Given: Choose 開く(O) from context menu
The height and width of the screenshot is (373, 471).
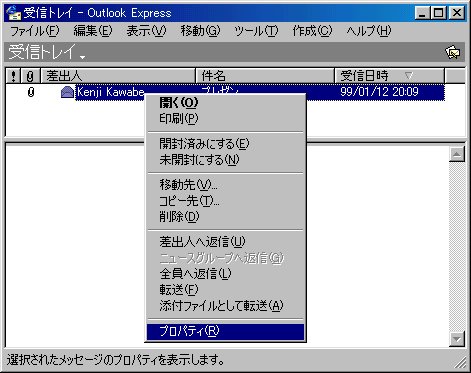Looking at the screenshot, I should tap(226, 103).
